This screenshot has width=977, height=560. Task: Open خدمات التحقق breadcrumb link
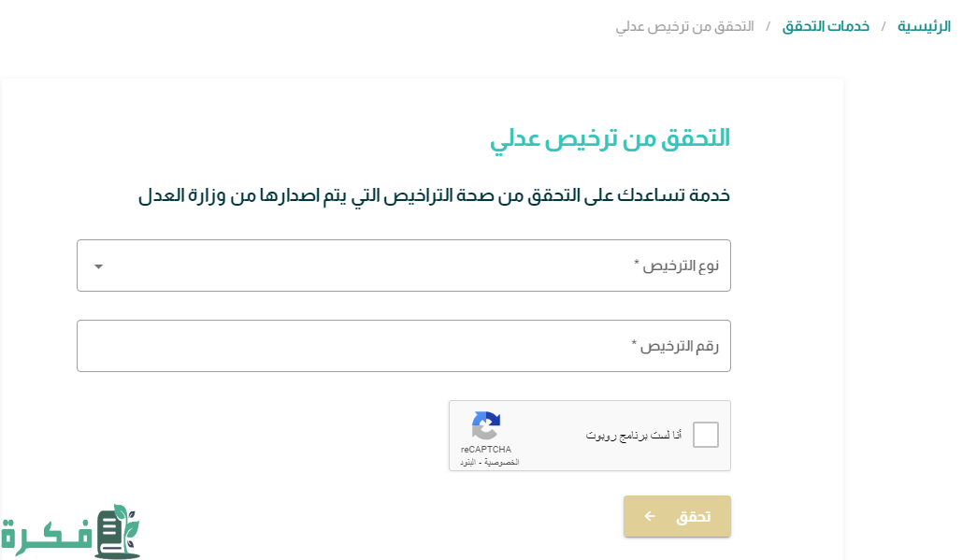click(x=826, y=26)
